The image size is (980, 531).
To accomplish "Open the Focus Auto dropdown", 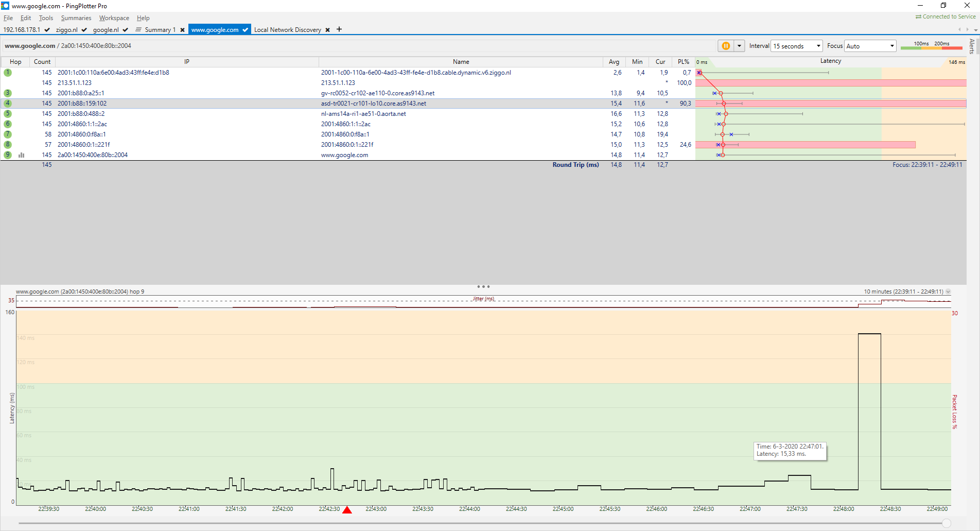I will 870,46.
